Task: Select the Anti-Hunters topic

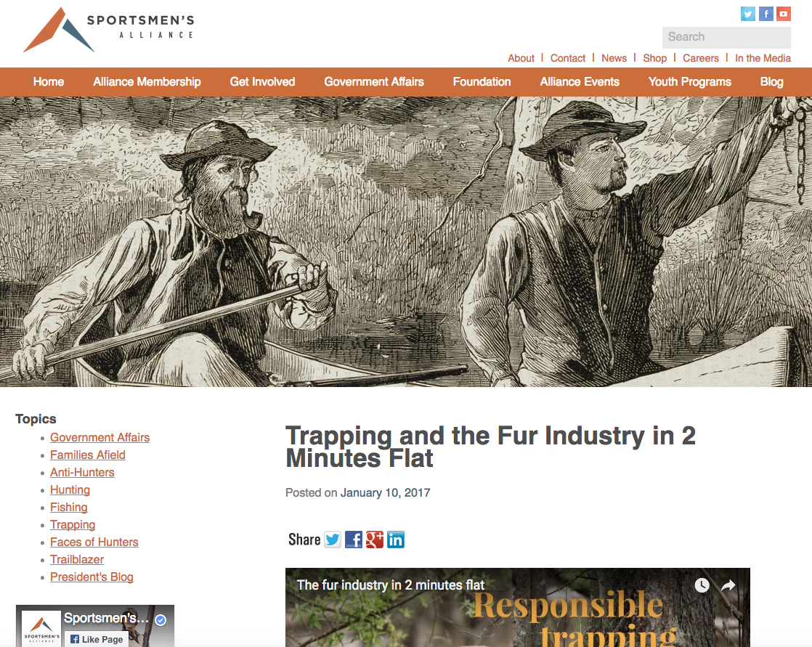Action: (x=82, y=472)
